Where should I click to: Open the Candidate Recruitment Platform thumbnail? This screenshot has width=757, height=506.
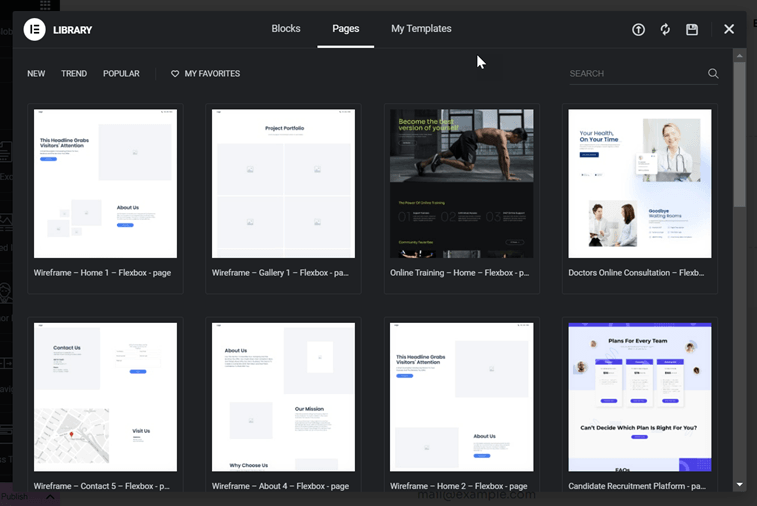(640, 397)
